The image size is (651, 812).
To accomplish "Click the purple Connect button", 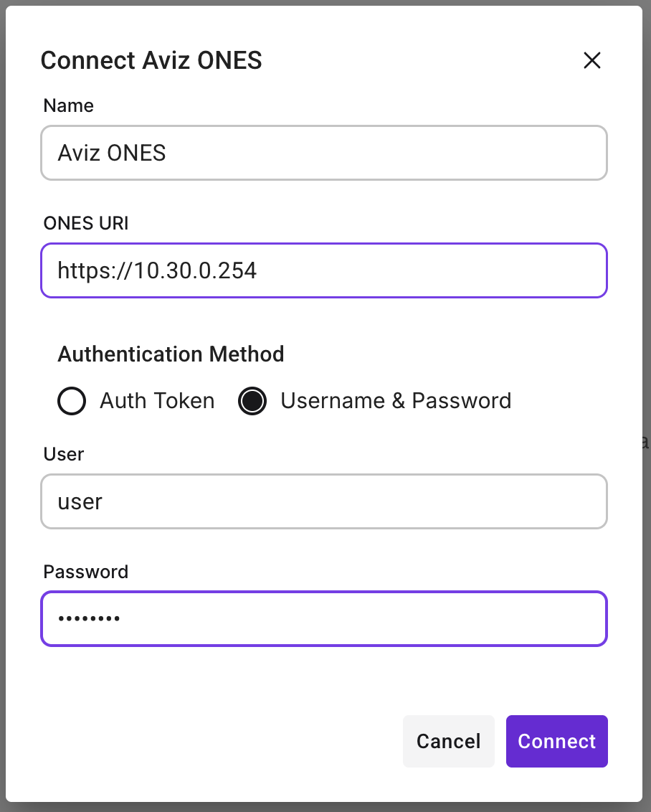I will click(x=556, y=741).
